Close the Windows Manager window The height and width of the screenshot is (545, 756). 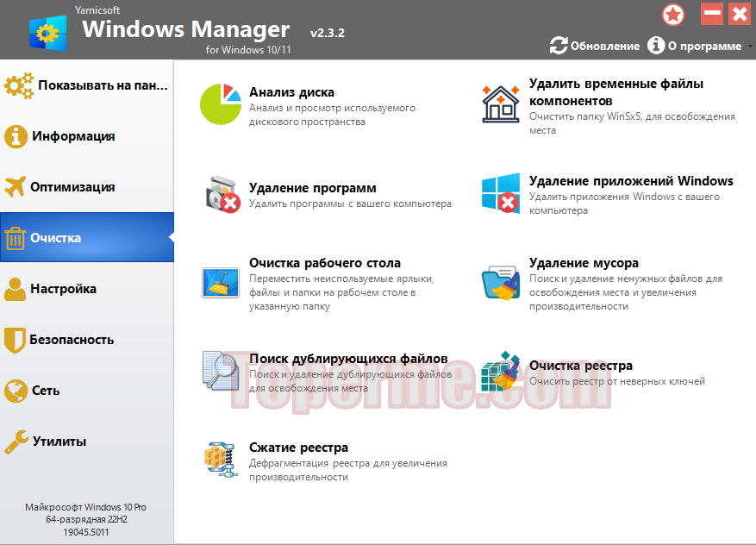tap(740, 14)
